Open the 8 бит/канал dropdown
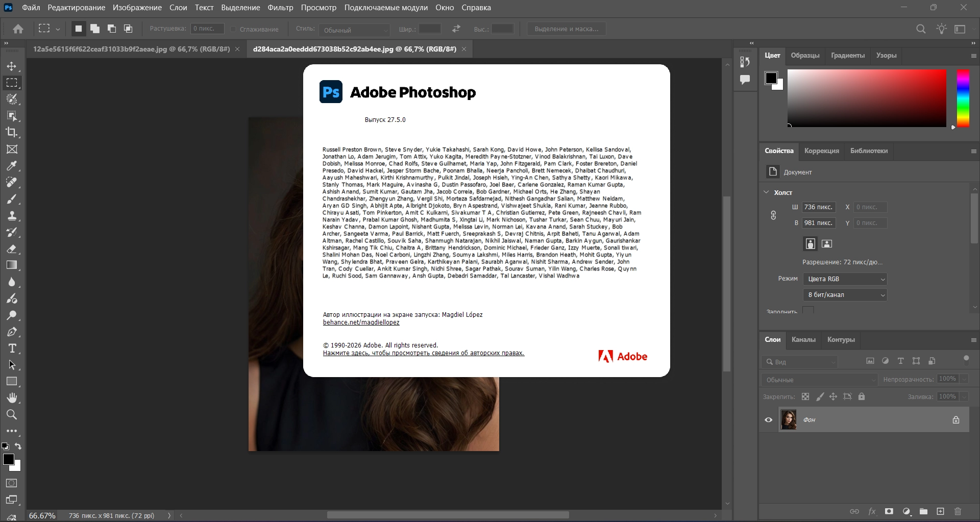 pos(845,295)
